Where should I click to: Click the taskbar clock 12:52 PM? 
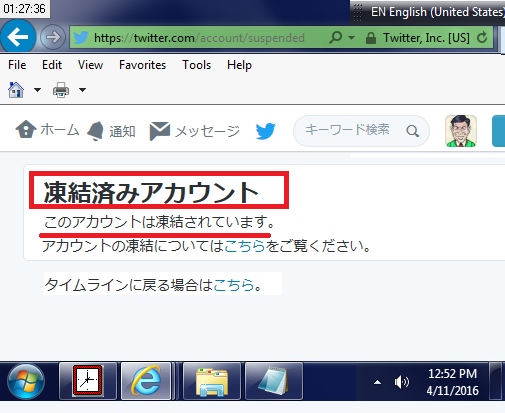tap(452, 382)
